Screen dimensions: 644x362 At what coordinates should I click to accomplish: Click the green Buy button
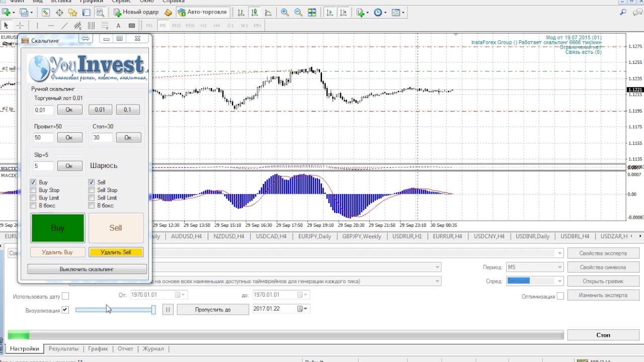[x=57, y=228]
